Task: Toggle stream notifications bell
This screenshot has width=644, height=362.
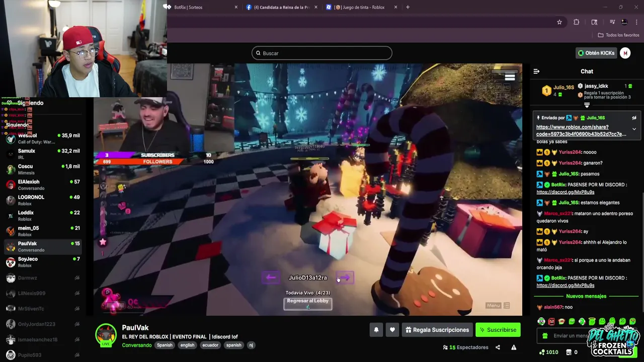Action: (376, 330)
